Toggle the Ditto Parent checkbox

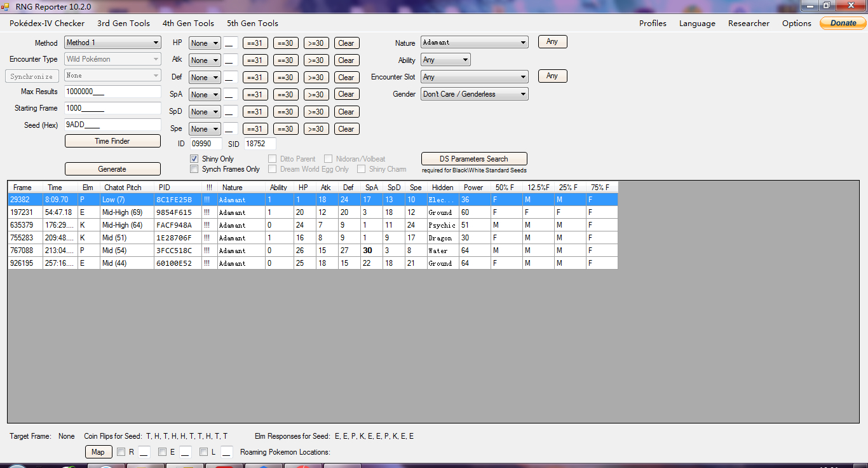point(273,159)
